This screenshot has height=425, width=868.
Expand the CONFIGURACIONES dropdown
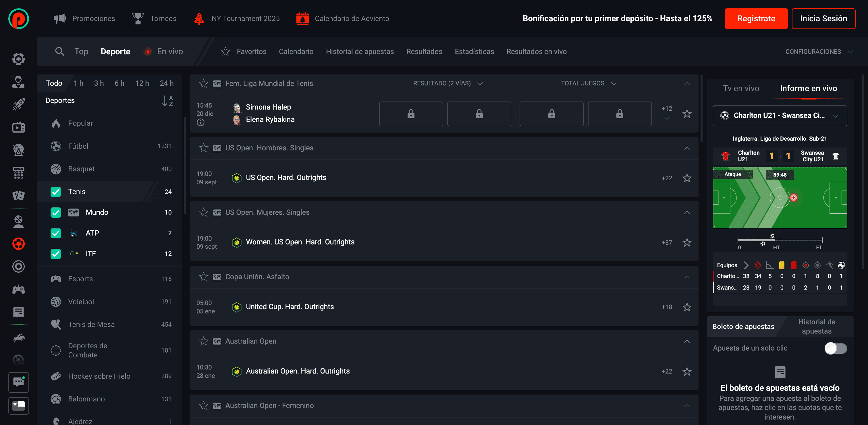click(819, 51)
